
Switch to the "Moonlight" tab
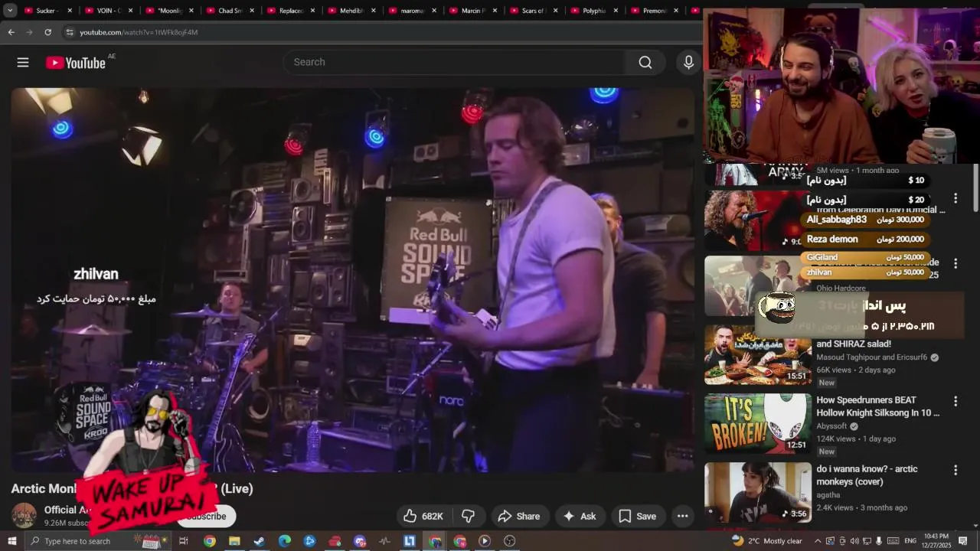pos(168,11)
